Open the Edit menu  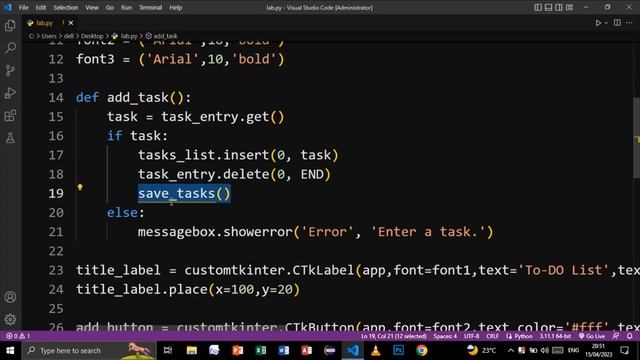41,7
